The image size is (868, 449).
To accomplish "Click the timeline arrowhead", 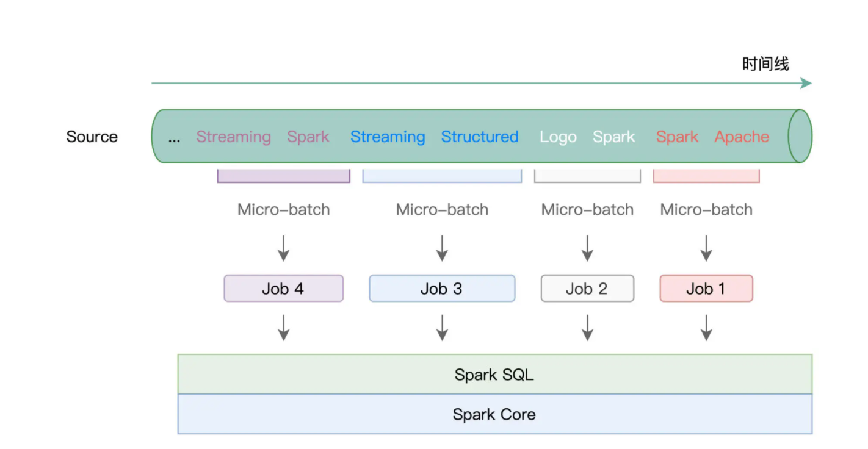I will pos(806,83).
